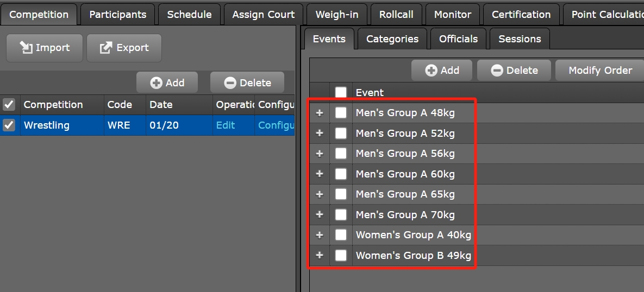The width and height of the screenshot is (644, 292).
Task: Check the Men's Group A 48kg checkbox
Action: coord(341,113)
